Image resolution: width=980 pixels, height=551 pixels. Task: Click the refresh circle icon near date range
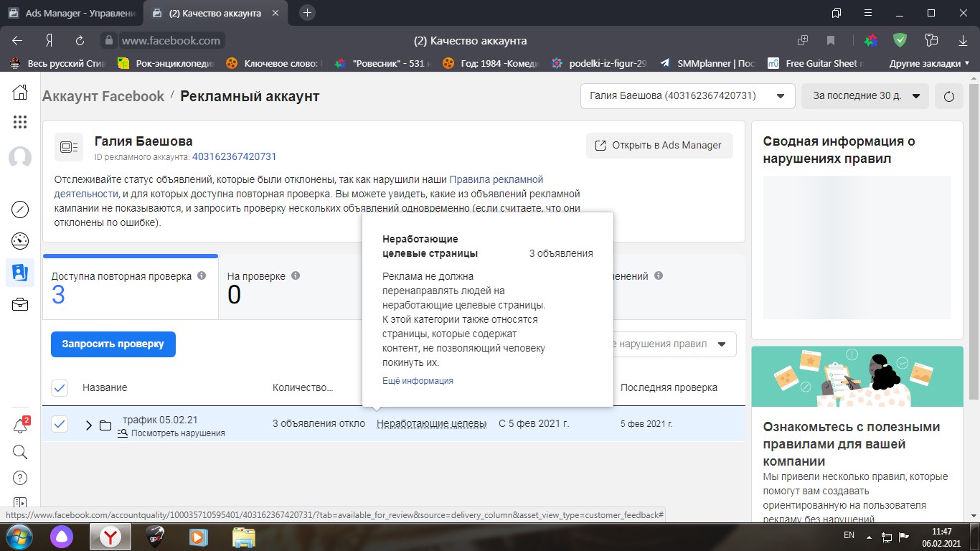click(949, 96)
